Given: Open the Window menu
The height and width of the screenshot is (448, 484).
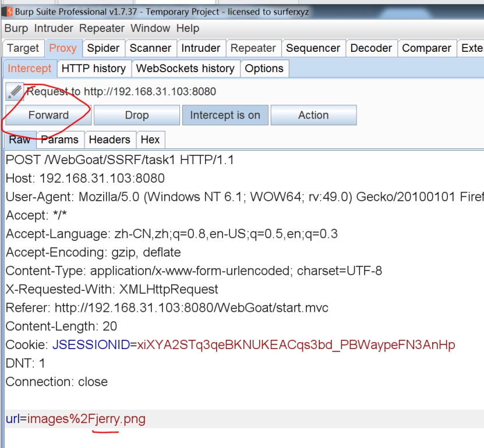Looking at the screenshot, I should pyautogui.click(x=150, y=29).
